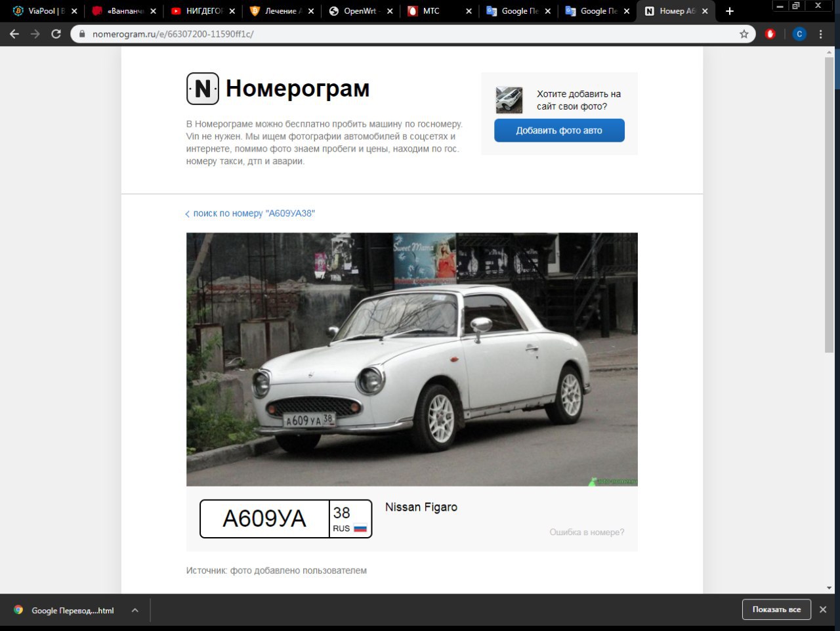The height and width of the screenshot is (631, 840).
Task: Click the Номерограм N logo
Action: [203, 89]
